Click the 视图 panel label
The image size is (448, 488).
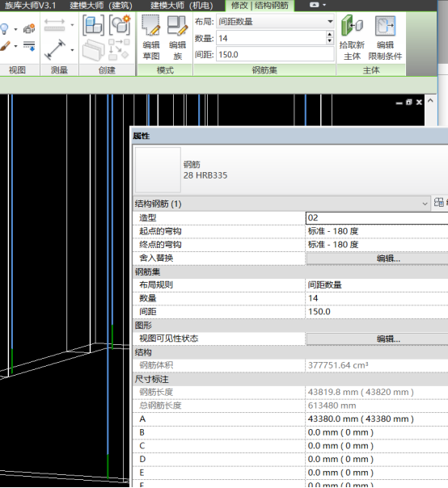[17, 70]
